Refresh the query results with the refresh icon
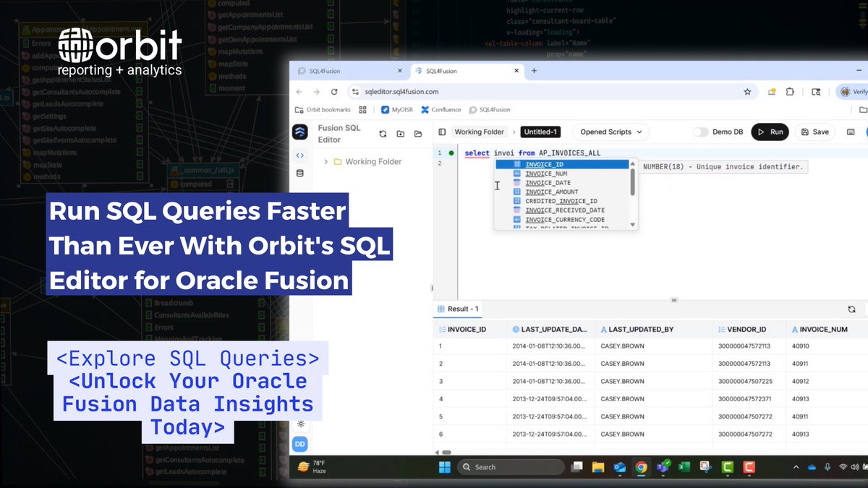Image resolution: width=868 pixels, height=488 pixels. (x=851, y=309)
